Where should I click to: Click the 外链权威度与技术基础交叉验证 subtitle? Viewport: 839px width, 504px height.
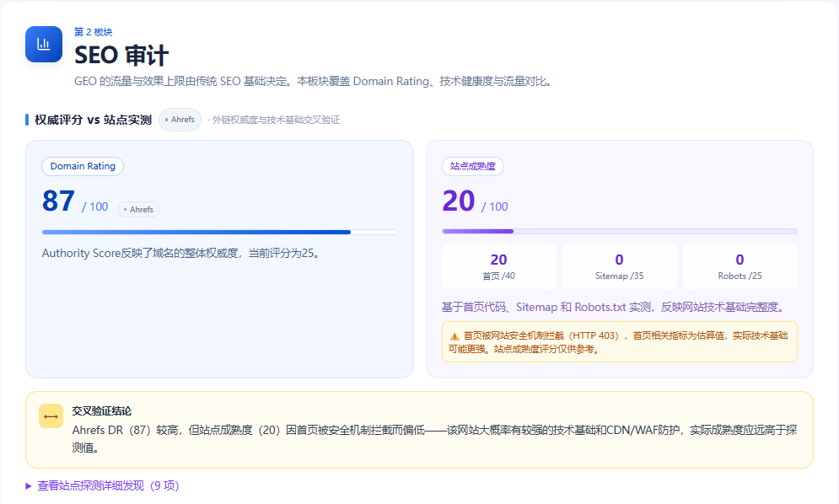[274, 120]
